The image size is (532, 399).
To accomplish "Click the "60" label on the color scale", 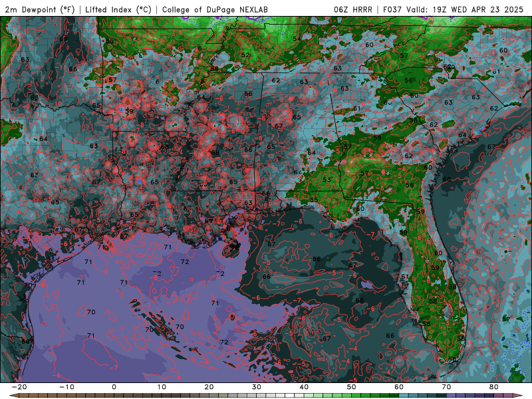I will [399, 387].
